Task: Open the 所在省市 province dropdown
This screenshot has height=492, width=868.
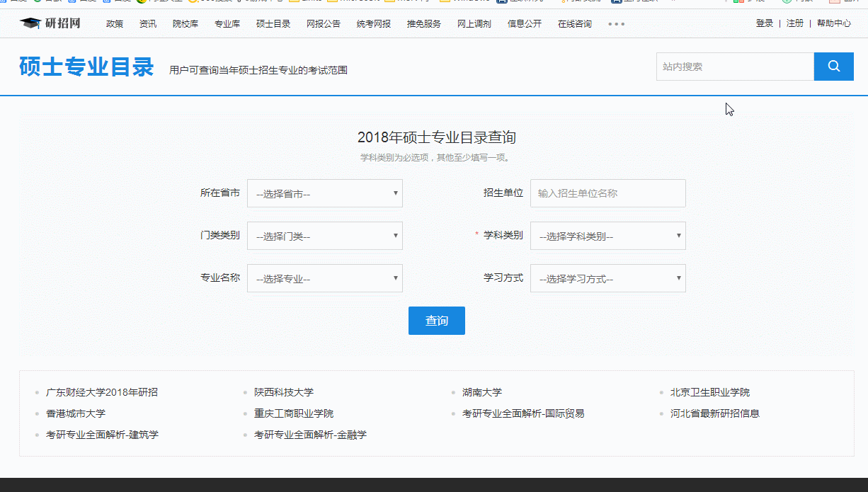Action: [x=324, y=193]
